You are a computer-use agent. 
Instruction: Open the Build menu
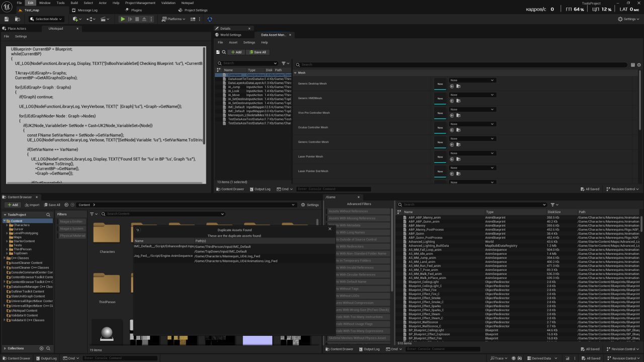[x=74, y=3]
